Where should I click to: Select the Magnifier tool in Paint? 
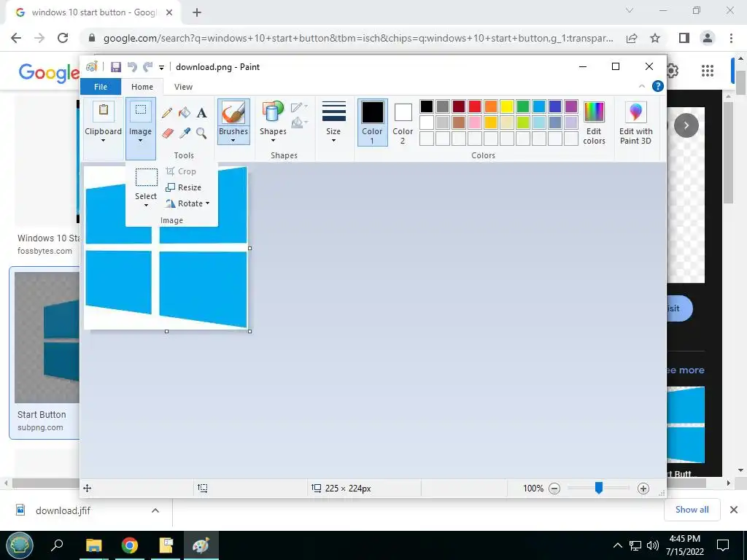(201, 133)
